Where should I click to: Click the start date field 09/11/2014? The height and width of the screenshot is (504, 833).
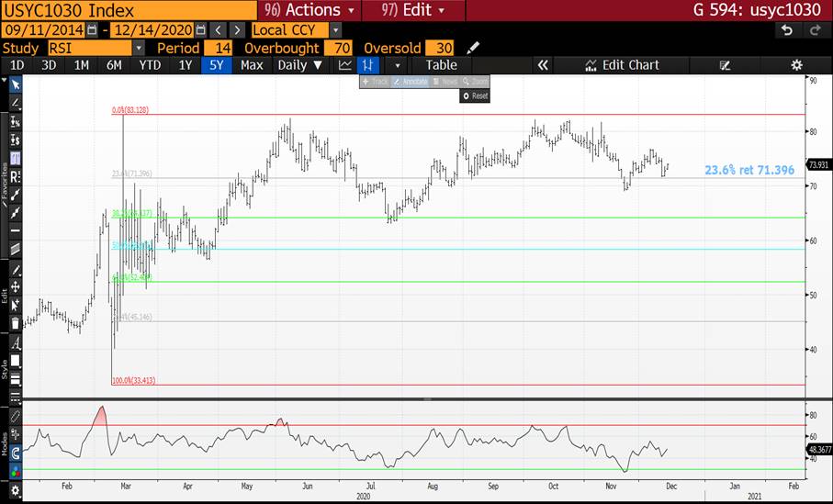pyautogui.click(x=43, y=30)
